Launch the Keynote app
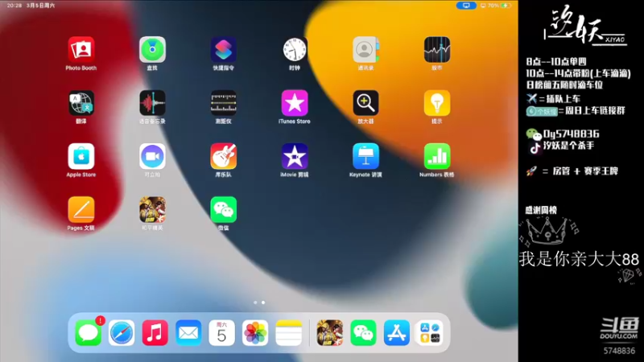The image size is (644, 362). tap(365, 156)
